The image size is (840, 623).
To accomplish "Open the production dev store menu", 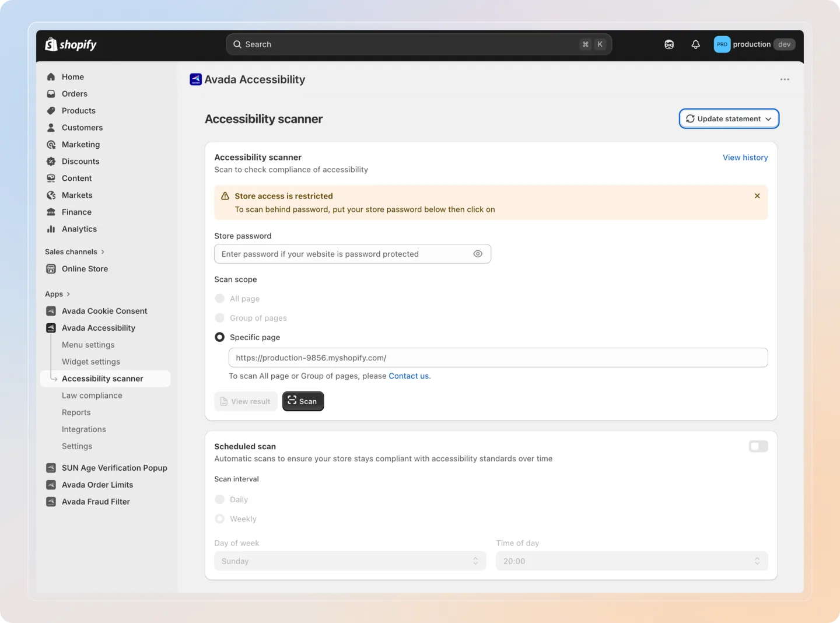I will 755,44.
